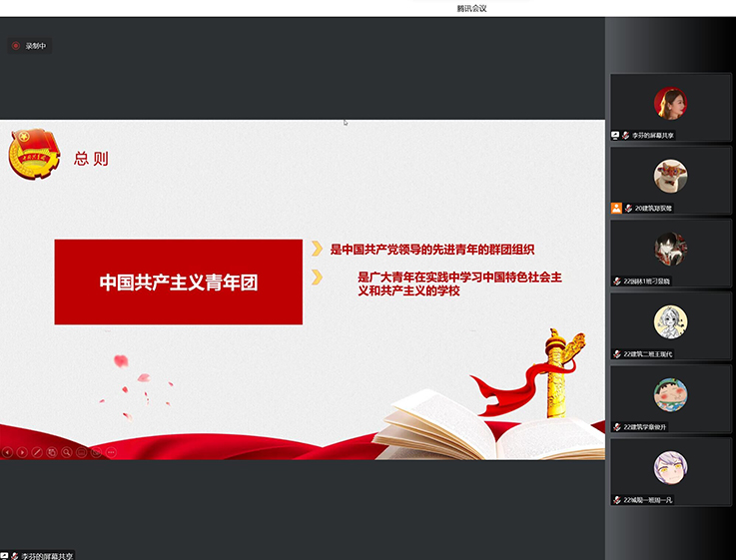Screen dimensions: 736x560
Task: Activate the zoom magnifier tool
Action: click(x=66, y=452)
